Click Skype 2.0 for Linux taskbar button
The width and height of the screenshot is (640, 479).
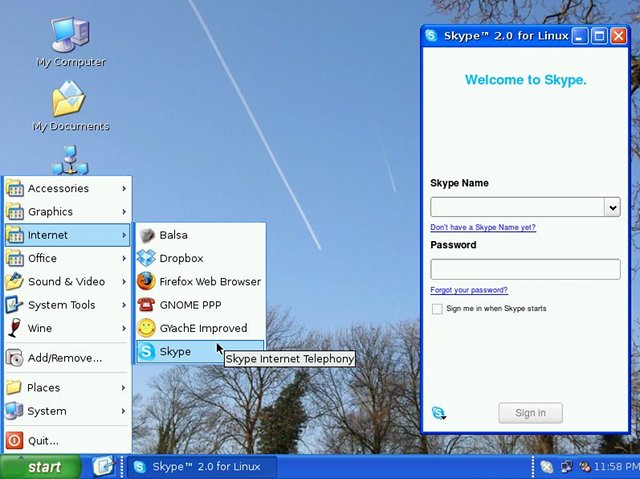click(202, 466)
